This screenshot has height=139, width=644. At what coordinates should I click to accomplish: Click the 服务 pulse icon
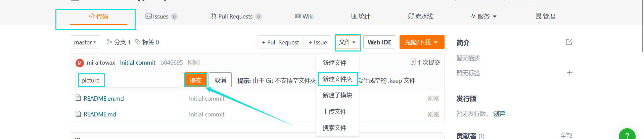(473, 16)
